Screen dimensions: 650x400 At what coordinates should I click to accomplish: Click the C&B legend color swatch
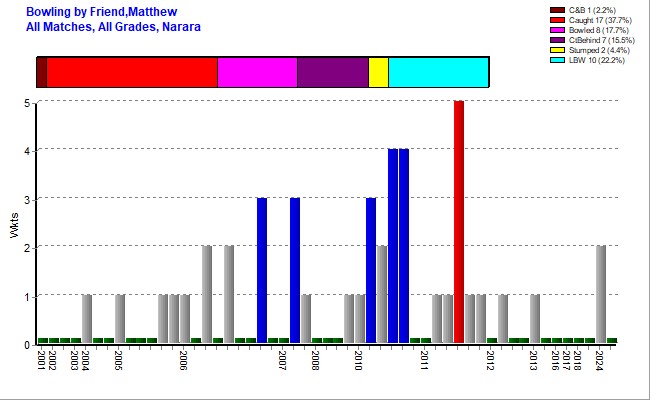[x=557, y=10]
